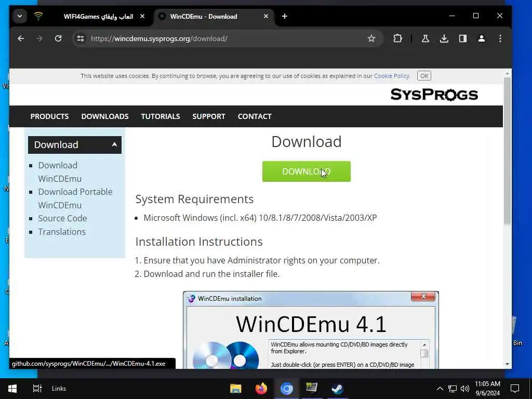Image resolution: width=532 pixels, height=399 pixels.
Task: Collapse the Download sidebar section
Action: [x=75, y=145]
